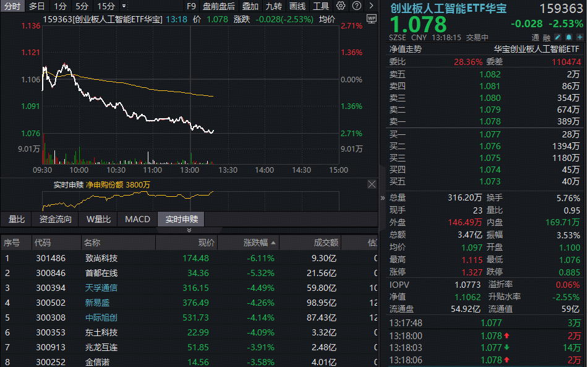Screen dimensions: 588x367
Task: Open the settings gear in the toolbar
Action: click(340, 6)
